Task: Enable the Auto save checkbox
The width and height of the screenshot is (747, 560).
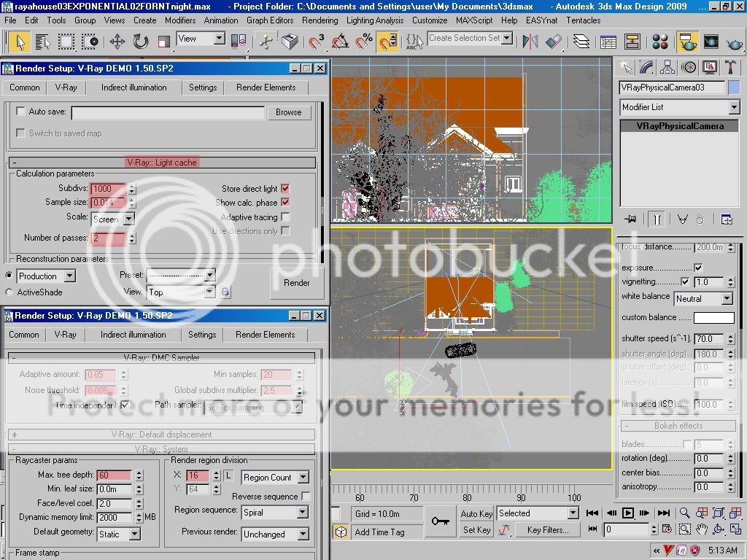Action: (x=20, y=111)
